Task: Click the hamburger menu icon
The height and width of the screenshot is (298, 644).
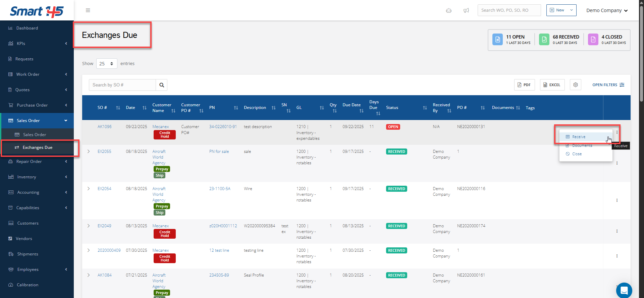Action: tap(88, 10)
